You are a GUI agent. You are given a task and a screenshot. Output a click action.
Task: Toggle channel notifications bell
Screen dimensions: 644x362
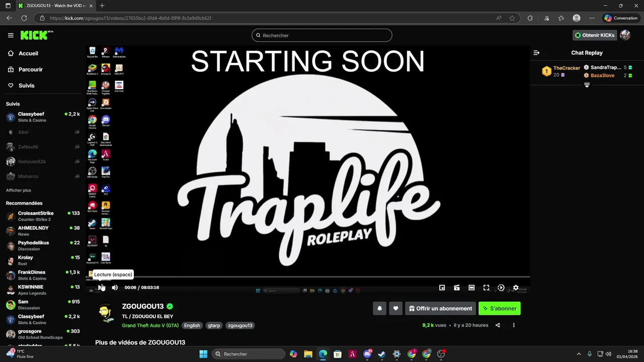tap(380, 308)
